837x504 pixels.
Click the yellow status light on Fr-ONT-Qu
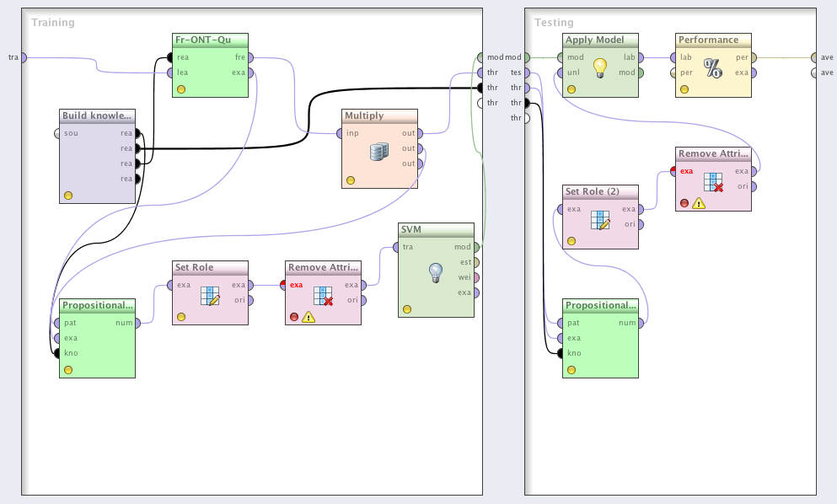[x=181, y=89]
